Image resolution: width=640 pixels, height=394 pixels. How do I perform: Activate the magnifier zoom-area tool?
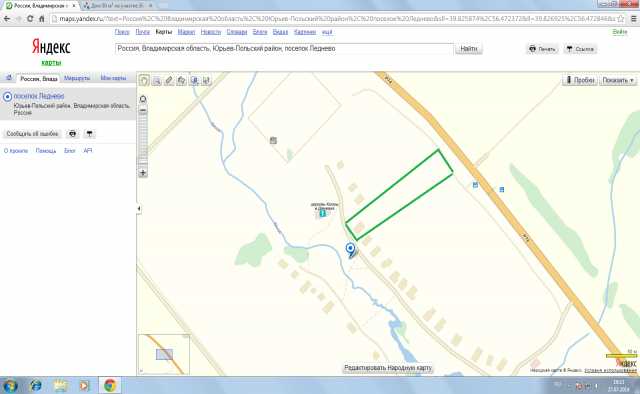tap(156, 81)
